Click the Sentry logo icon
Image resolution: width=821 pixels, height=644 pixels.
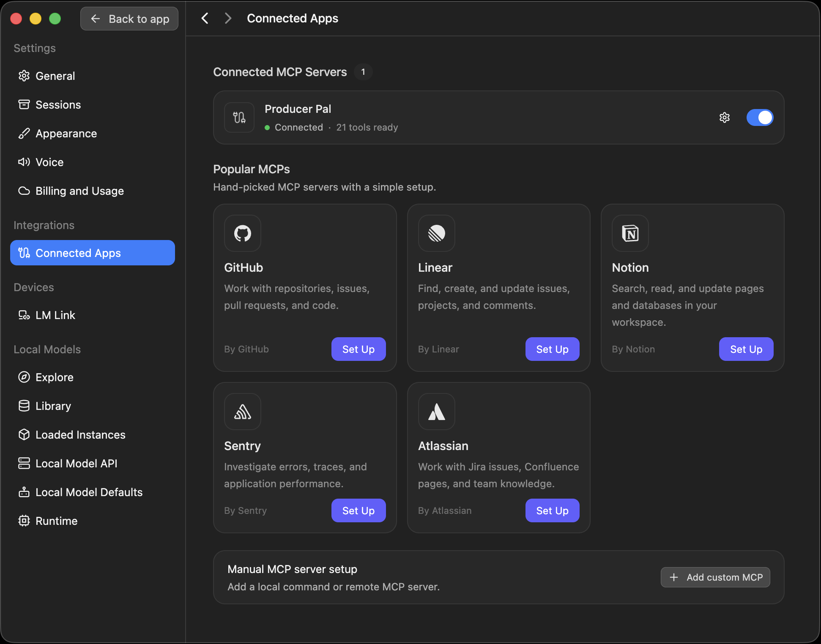pyautogui.click(x=243, y=412)
